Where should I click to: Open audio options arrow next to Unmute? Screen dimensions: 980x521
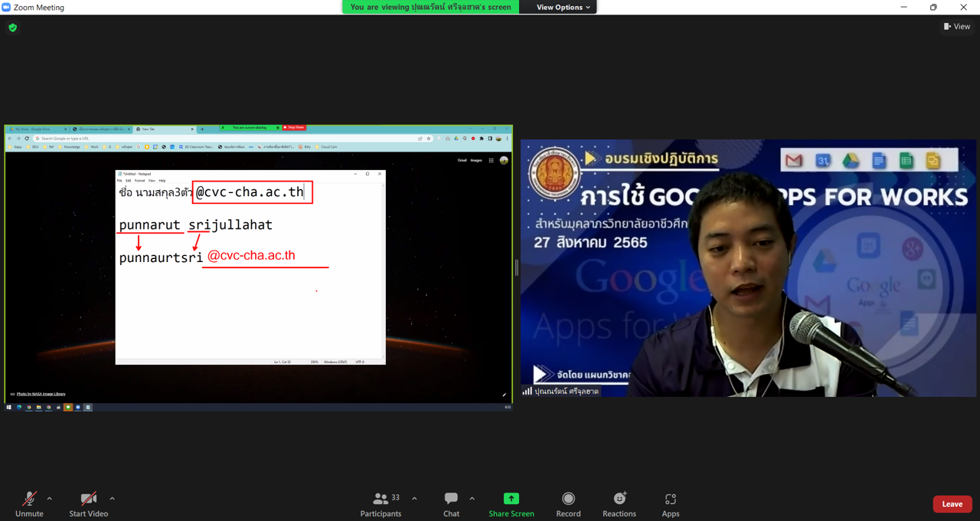50,499
